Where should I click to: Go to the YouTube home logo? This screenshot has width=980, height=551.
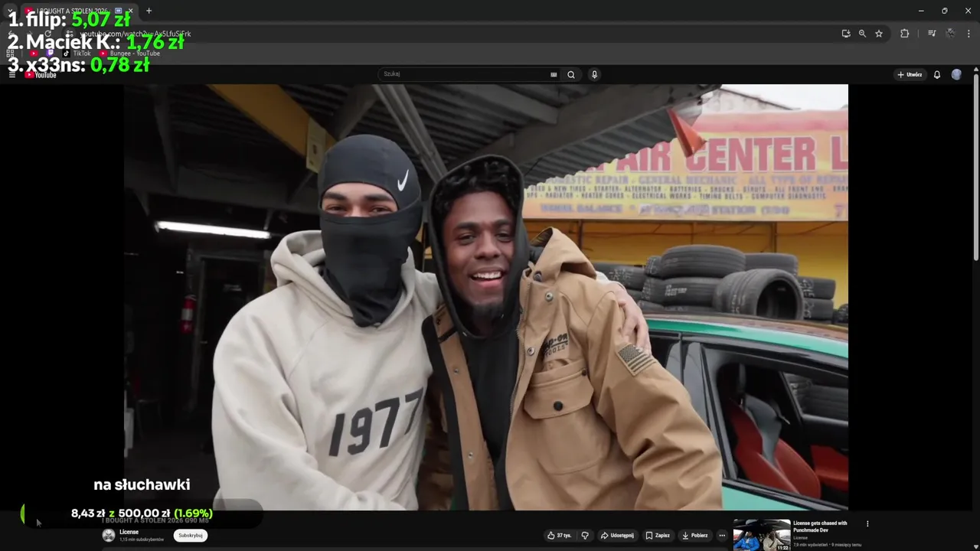point(41,74)
